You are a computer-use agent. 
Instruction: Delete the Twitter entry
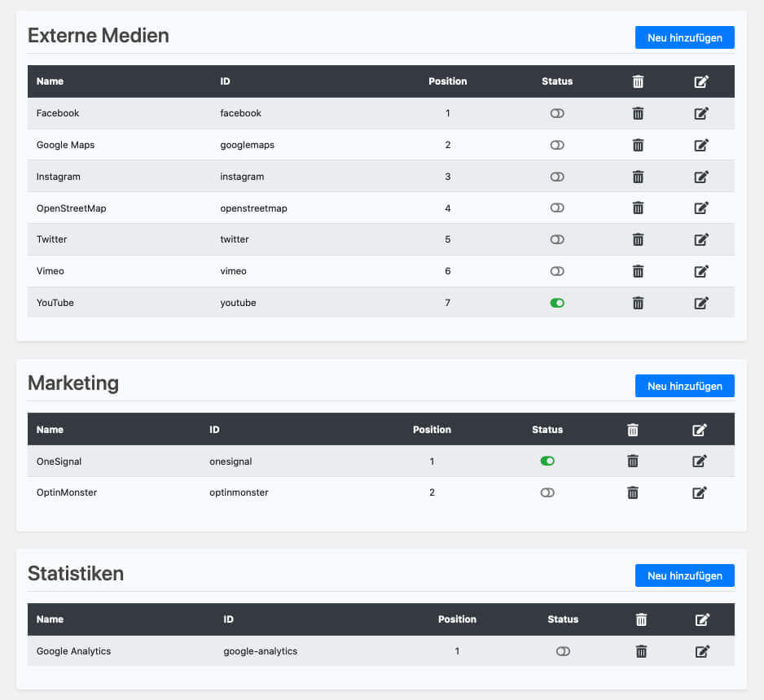pyautogui.click(x=638, y=239)
